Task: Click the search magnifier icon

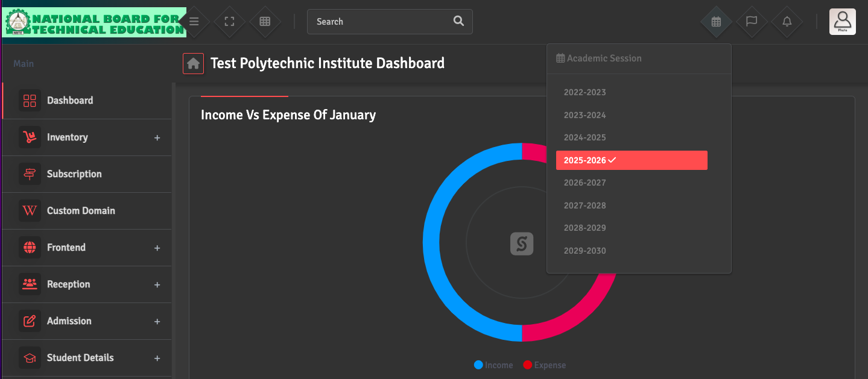Action: click(x=458, y=21)
